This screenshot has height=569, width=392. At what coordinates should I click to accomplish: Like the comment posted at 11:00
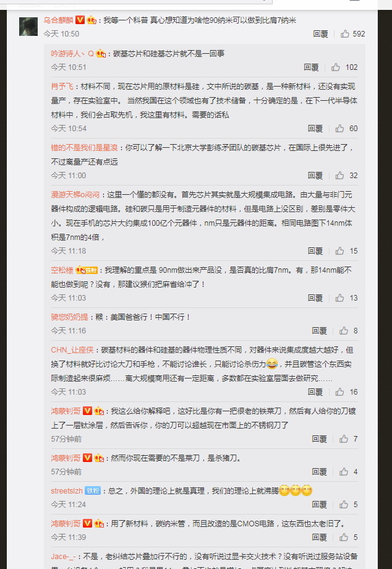[x=339, y=176]
